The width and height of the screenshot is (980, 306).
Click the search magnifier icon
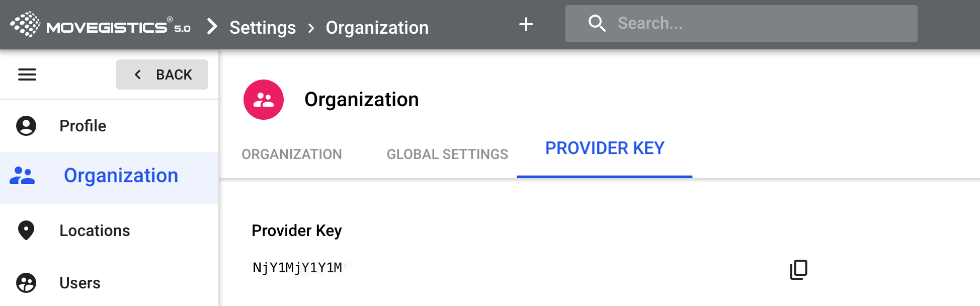(x=597, y=23)
